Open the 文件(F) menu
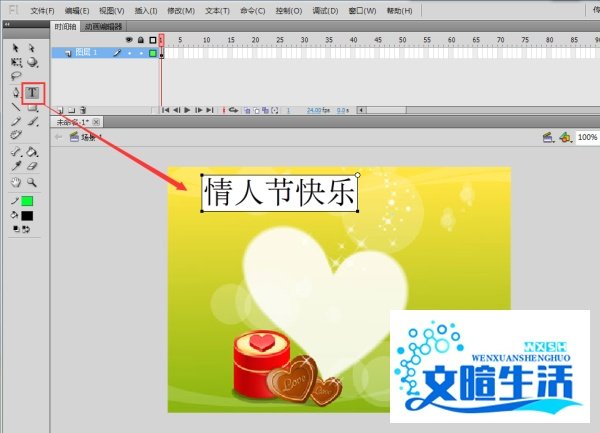The image size is (600, 433). coord(42,11)
